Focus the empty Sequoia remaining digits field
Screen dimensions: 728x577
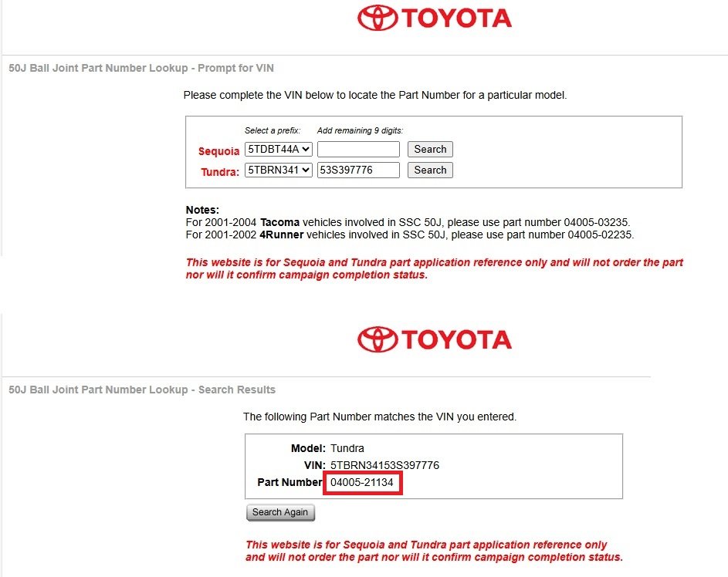[358, 150]
